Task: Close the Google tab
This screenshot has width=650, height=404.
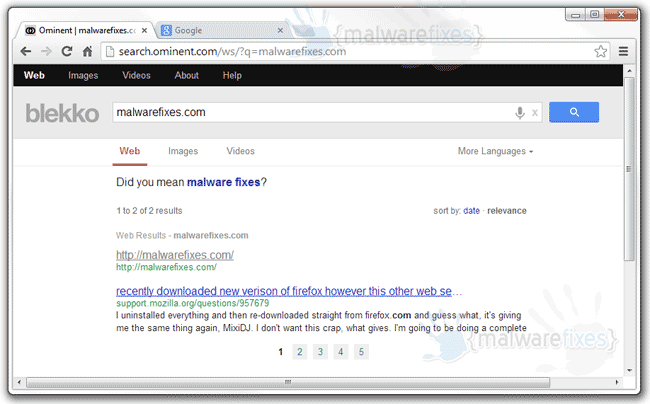Action: [x=280, y=30]
